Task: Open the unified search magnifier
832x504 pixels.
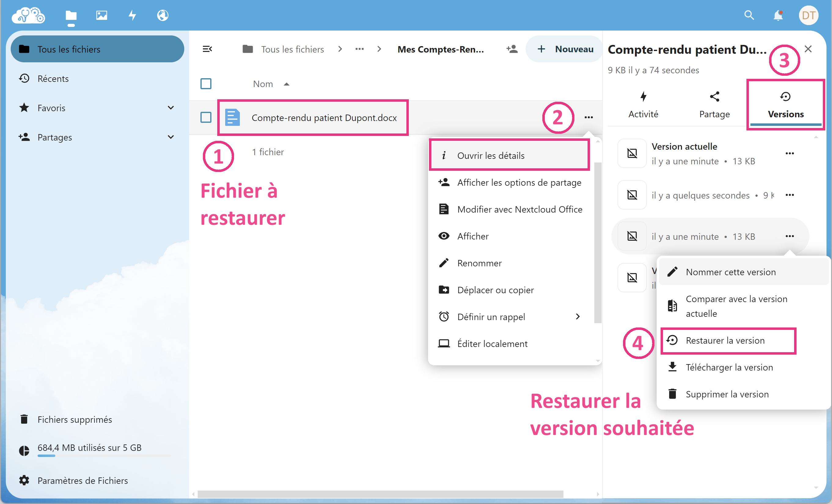Action: pos(749,15)
